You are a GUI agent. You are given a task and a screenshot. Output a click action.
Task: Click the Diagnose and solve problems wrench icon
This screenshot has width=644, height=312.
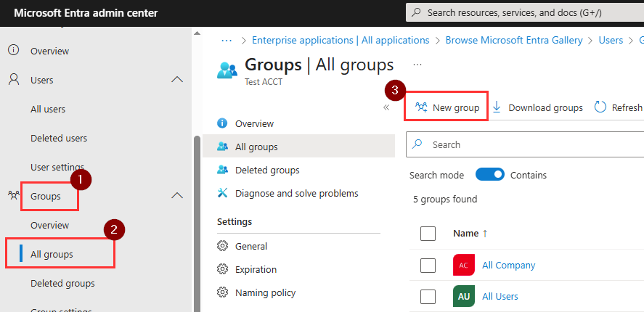[x=222, y=192]
